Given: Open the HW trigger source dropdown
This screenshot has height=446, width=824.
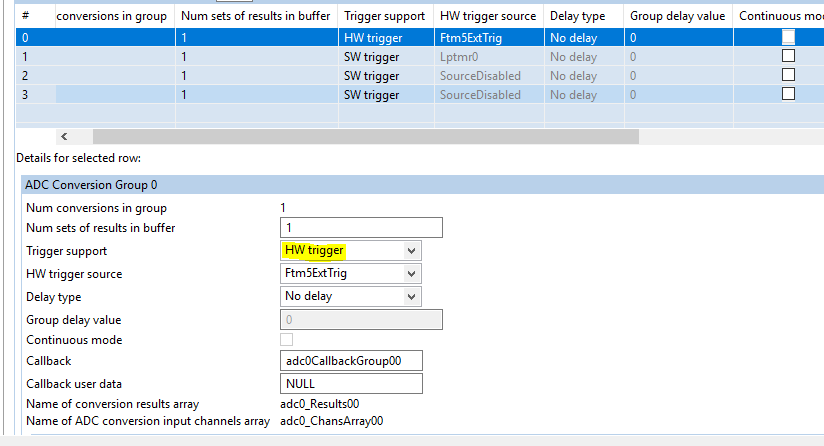Looking at the screenshot, I should (351, 273).
